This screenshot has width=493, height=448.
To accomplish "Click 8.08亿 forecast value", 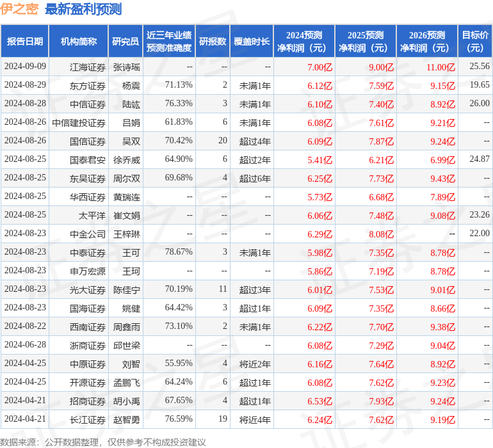I will tap(381, 234).
